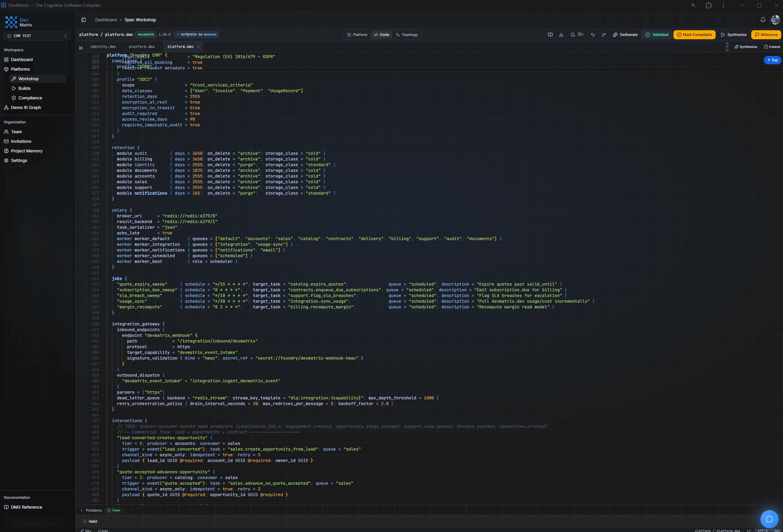Switch to the Topology view
Screen dimensions: 783x532
(x=407, y=35)
